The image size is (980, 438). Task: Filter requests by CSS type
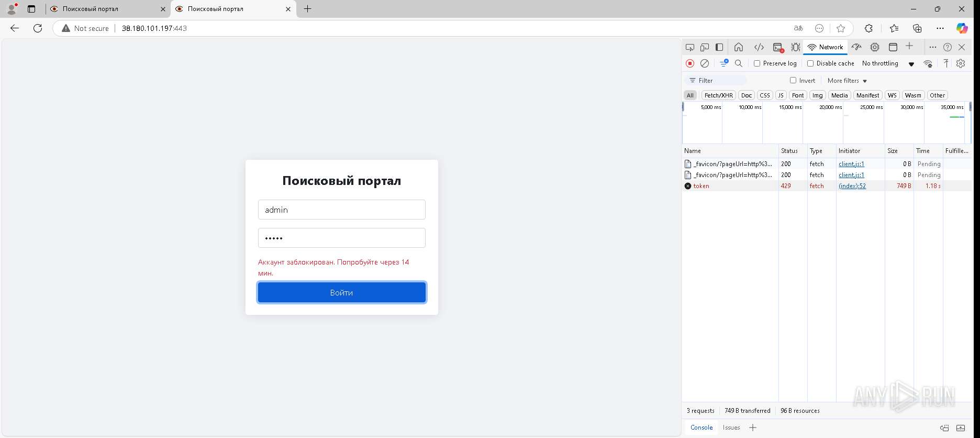pyautogui.click(x=765, y=95)
